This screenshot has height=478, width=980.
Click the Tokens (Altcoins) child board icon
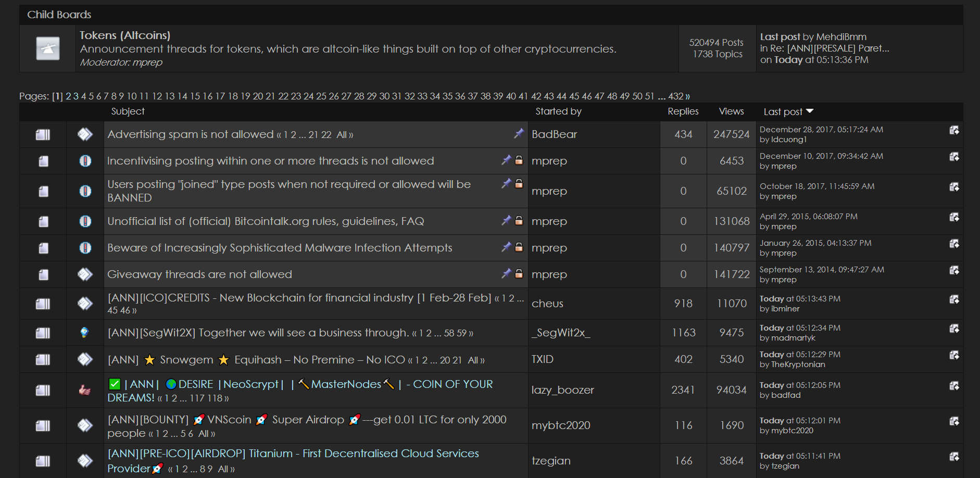[x=47, y=48]
